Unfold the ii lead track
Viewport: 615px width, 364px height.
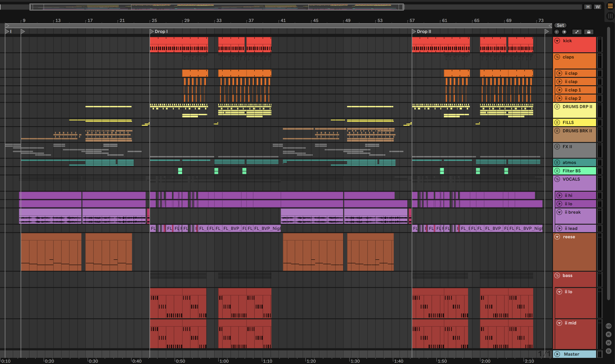[x=559, y=228]
